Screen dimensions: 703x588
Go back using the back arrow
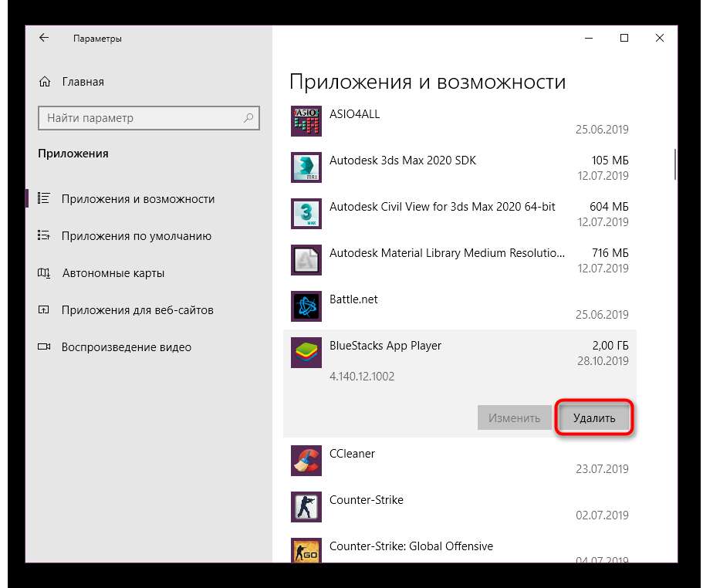[44, 38]
